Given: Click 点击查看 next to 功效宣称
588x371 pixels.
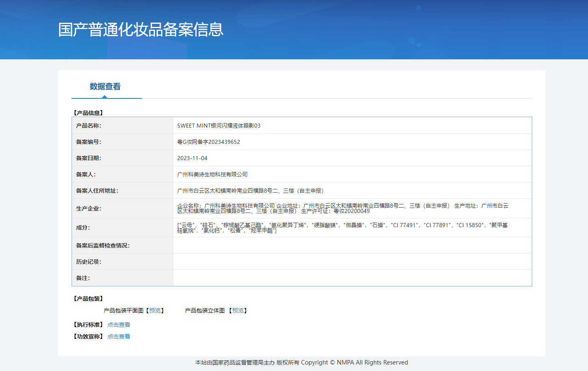Looking at the screenshot, I should (x=119, y=336).
